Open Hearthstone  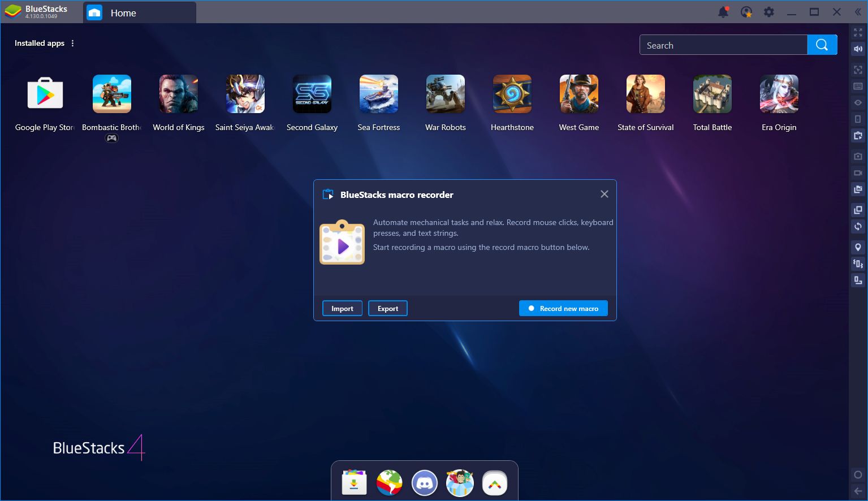(x=512, y=94)
